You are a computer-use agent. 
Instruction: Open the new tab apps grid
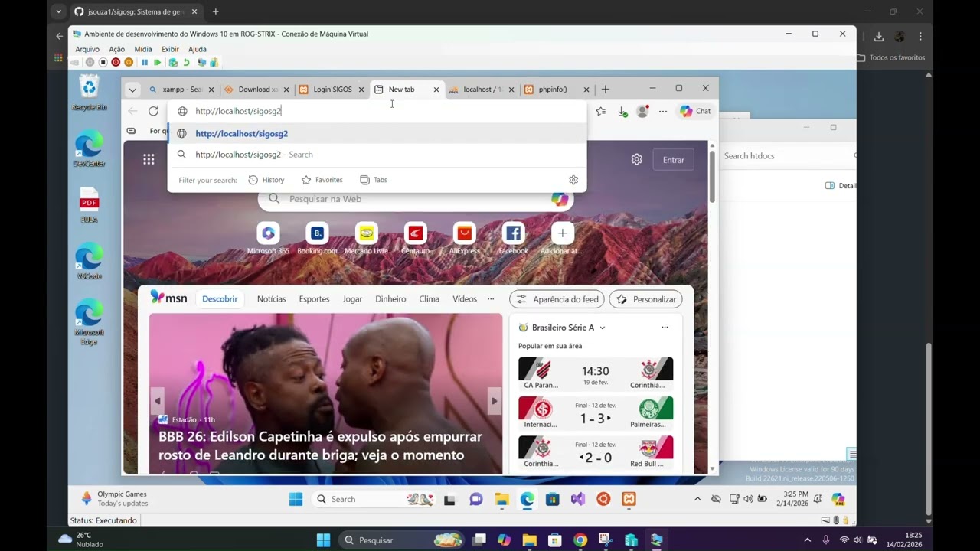tap(149, 159)
